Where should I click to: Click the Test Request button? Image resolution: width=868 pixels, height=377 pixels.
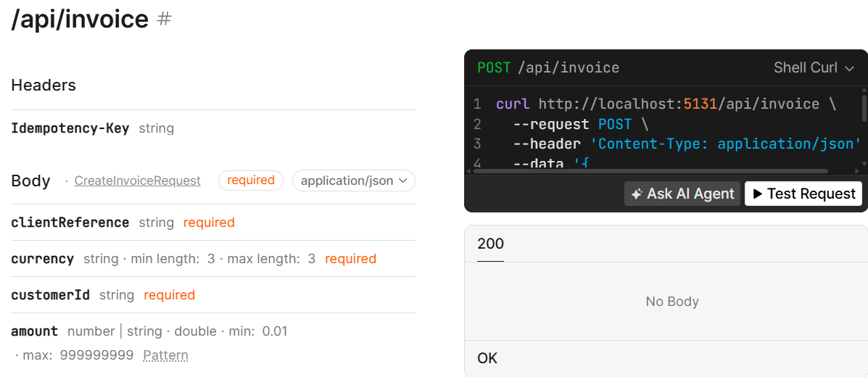click(x=803, y=194)
